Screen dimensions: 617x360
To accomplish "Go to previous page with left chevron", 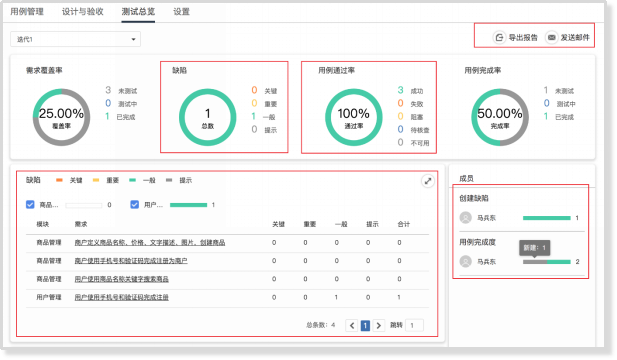I will (352, 325).
